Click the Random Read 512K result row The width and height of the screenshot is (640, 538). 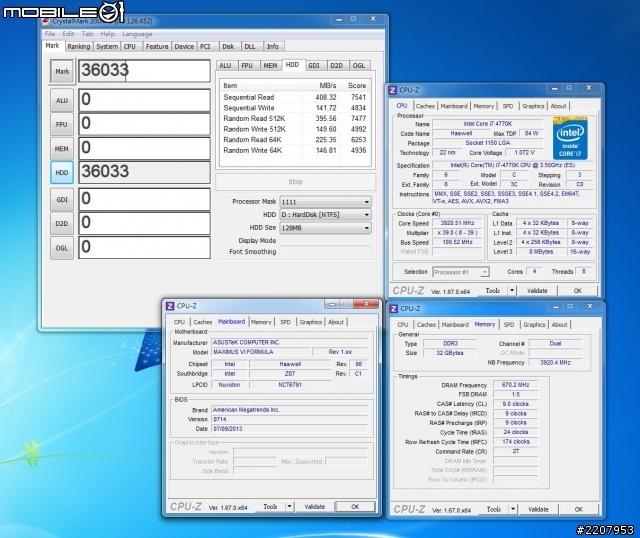tap(295, 118)
